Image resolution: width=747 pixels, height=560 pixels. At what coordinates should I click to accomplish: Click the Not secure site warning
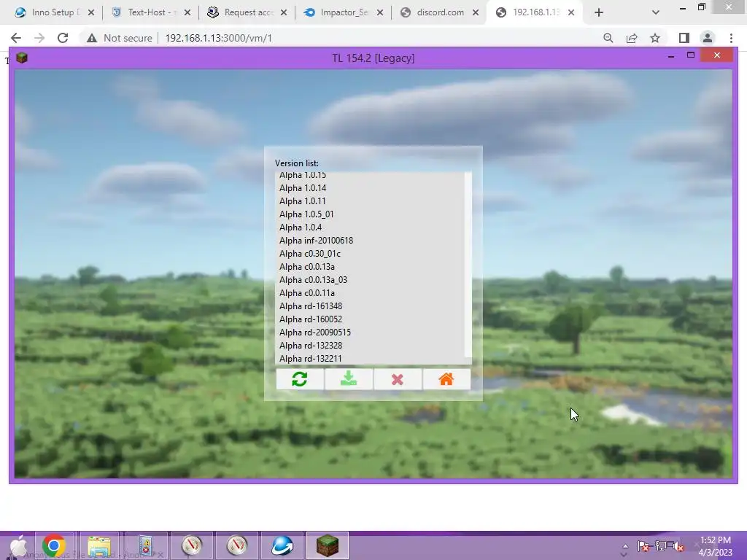pos(120,38)
